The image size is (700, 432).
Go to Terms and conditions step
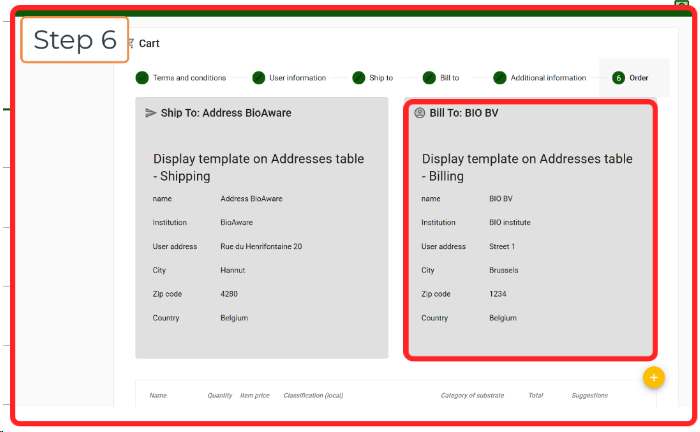pyautogui.click(x=189, y=78)
